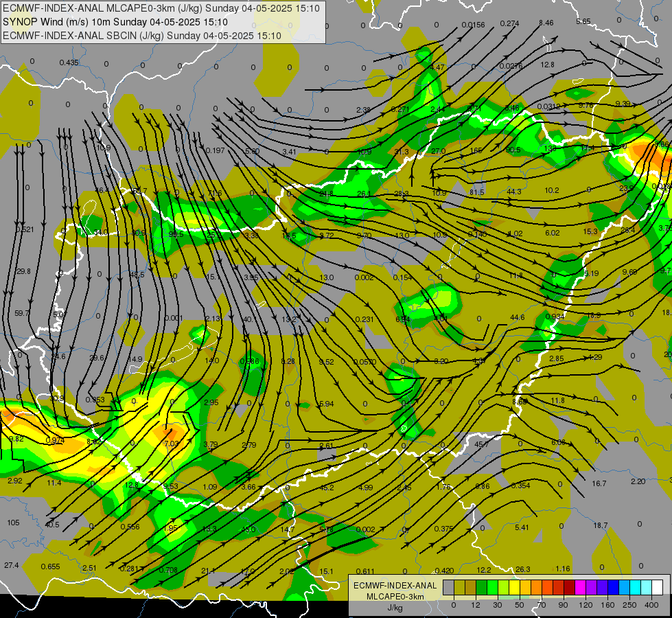Click the legend tick label 70

tap(542, 605)
